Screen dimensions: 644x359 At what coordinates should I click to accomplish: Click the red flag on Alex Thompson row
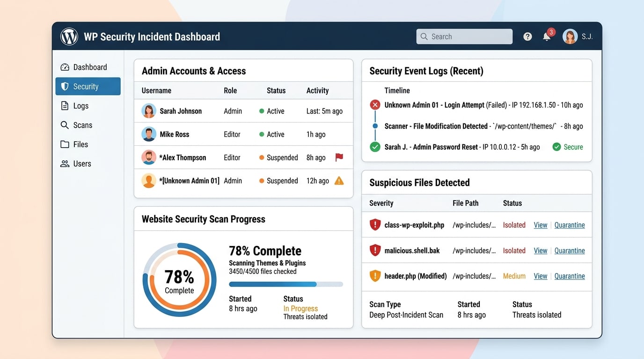pyautogui.click(x=339, y=158)
